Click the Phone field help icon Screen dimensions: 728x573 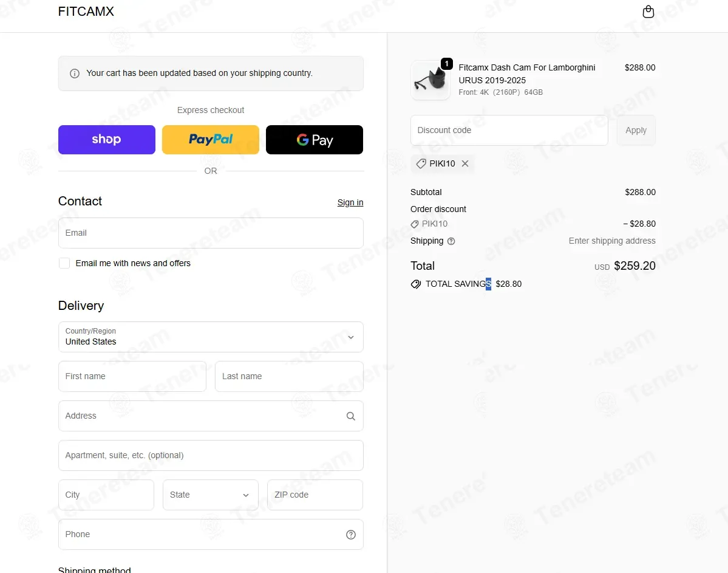pyautogui.click(x=350, y=535)
